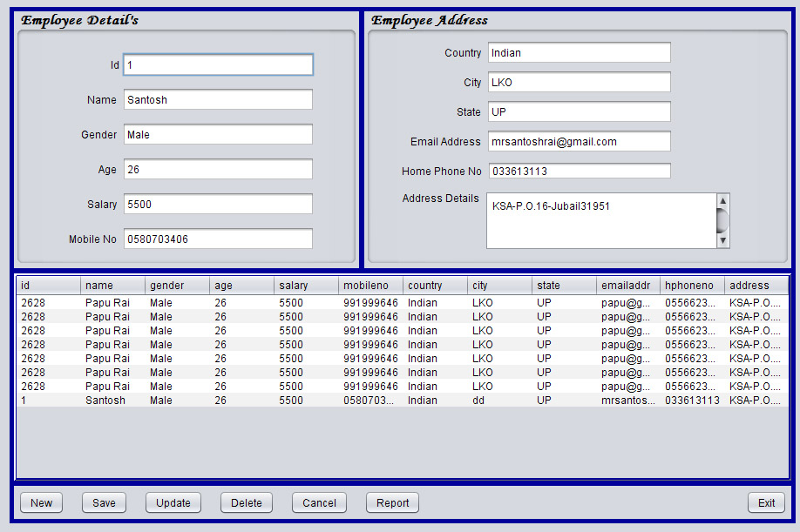Click the Mobile No label
800x532 pixels.
(92, 239)
